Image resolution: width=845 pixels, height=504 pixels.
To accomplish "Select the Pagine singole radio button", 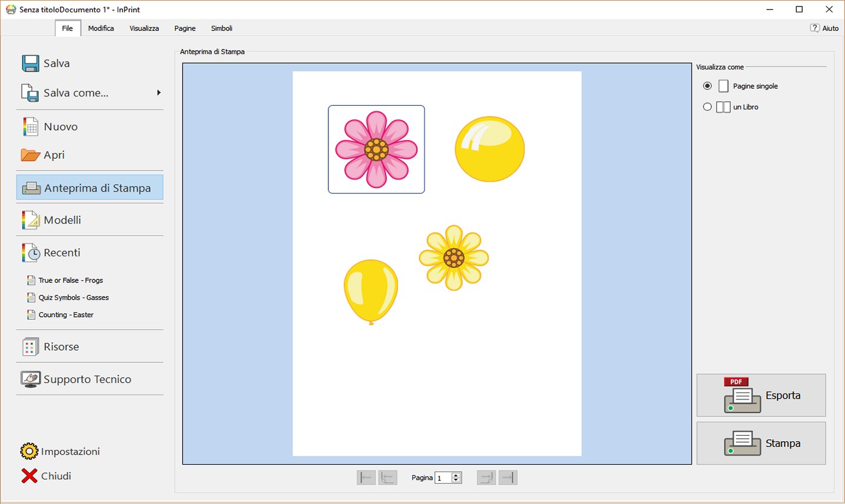I will click(707, 86).
